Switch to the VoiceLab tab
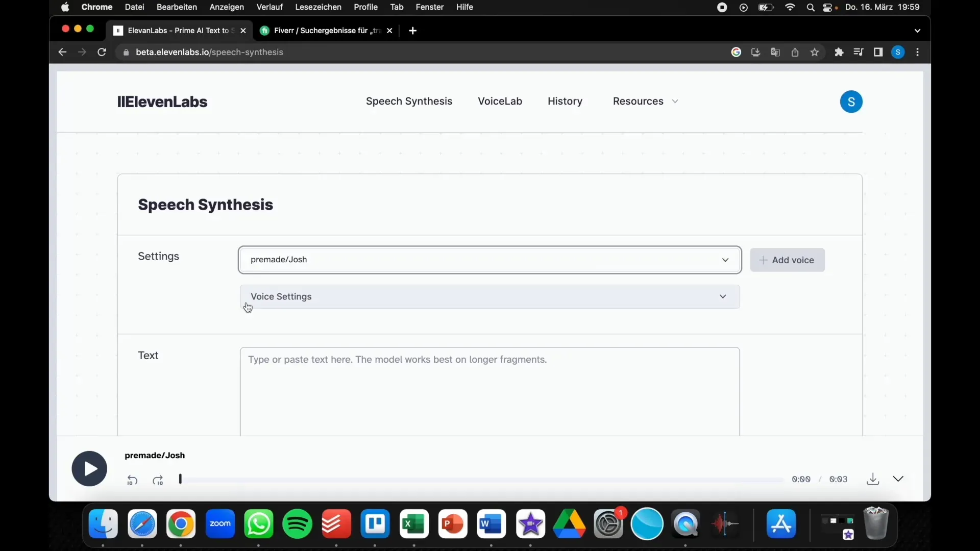980x551 pixels. tap(500, 101)
